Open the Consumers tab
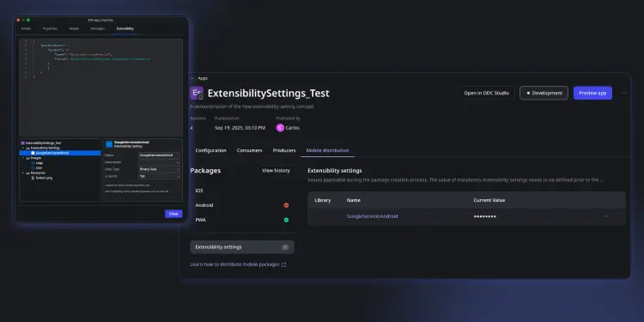644x322 pixels. pos(249,150)
